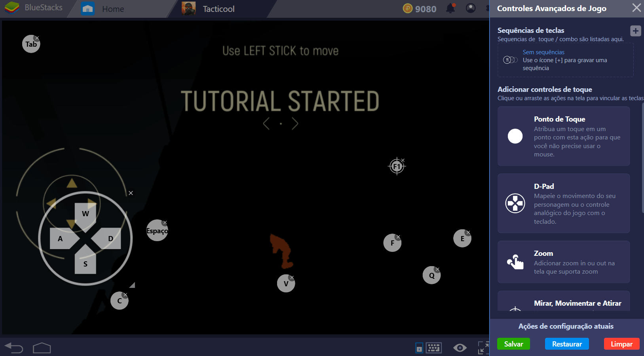This screenshot has height=356, width=644.
Task: Remove the E key binding
Action: pyautogui.click(x=468, y=232)
